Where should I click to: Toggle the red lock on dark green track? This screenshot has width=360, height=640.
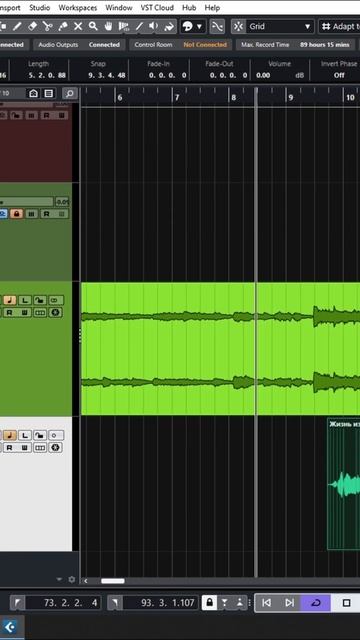click(16, 214)
